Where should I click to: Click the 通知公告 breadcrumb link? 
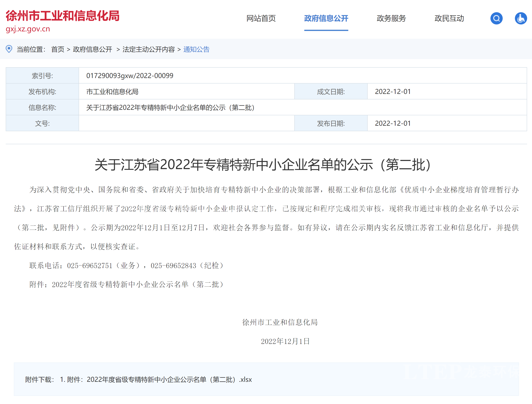click(x=196, y=49)
